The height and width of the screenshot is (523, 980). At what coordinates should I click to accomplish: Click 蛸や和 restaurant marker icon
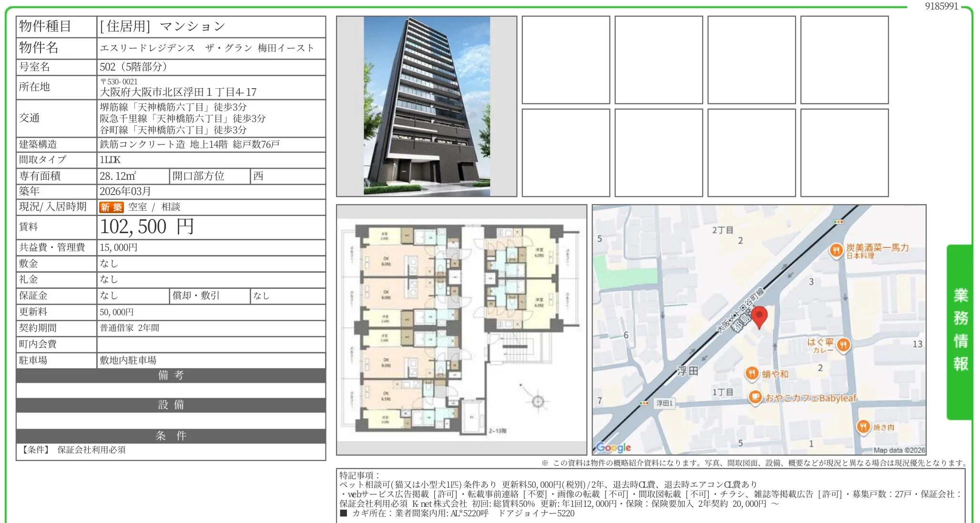(752, 373)
